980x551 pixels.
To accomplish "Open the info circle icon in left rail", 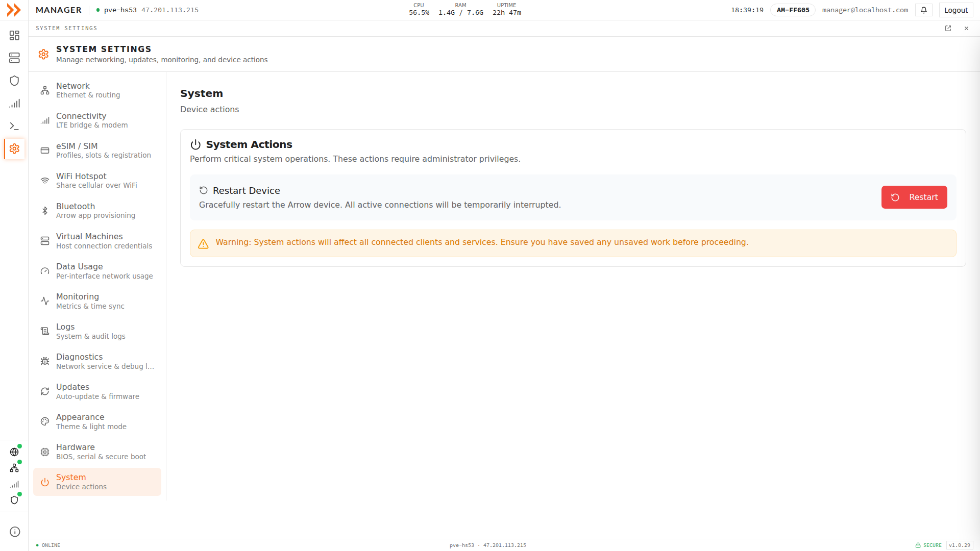I will pyautogui.click(x=15, y=532).
